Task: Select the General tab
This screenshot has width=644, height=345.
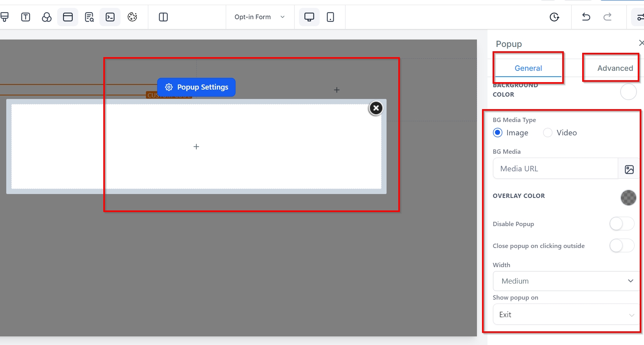Action: [x=528, y=68]
